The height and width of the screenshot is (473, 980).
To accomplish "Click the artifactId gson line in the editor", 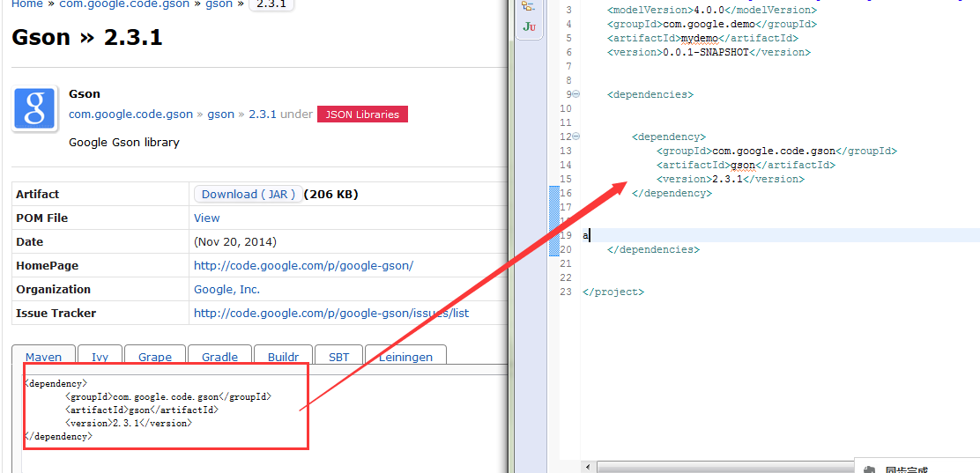I will [x=746, y=165].
